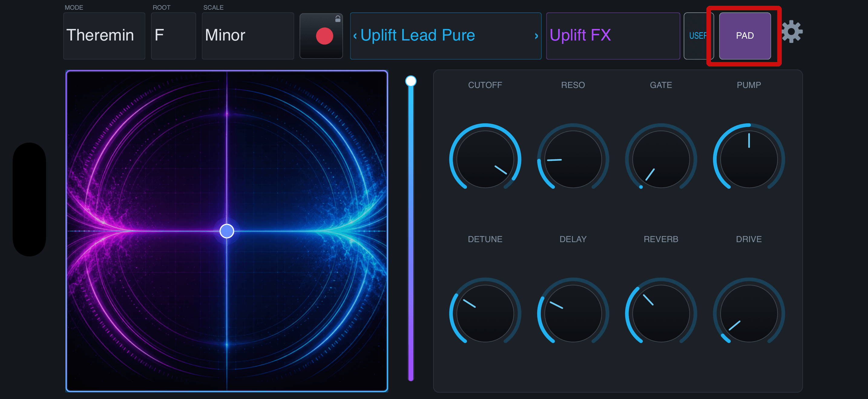Click the DELAY label
Image resolution: width=868 pixels, height=399 pixels.
(x=573, y=239)
